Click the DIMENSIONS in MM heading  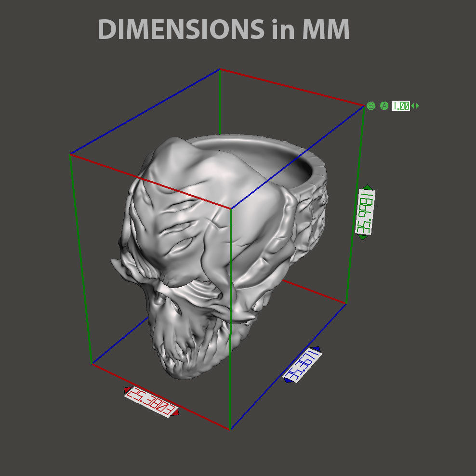click(x=224, y=29)
